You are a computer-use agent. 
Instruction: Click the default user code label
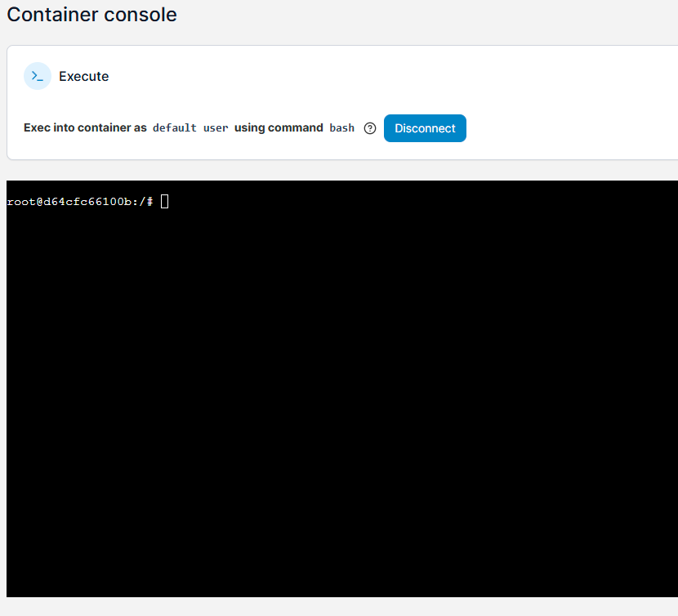(174, 128)
